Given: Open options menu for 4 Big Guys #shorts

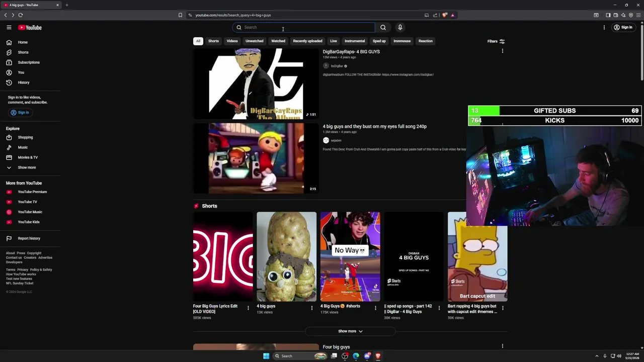Looking at the screenshot, I should (375, 308).
